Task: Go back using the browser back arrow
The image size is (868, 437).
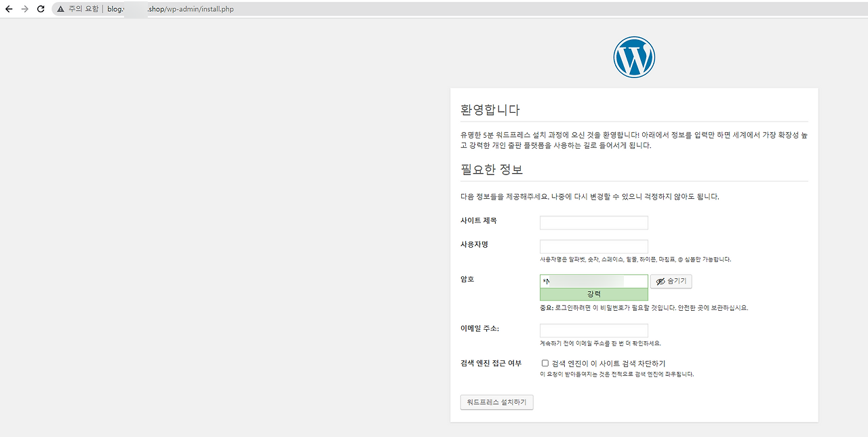Action: tap(9, 9)
